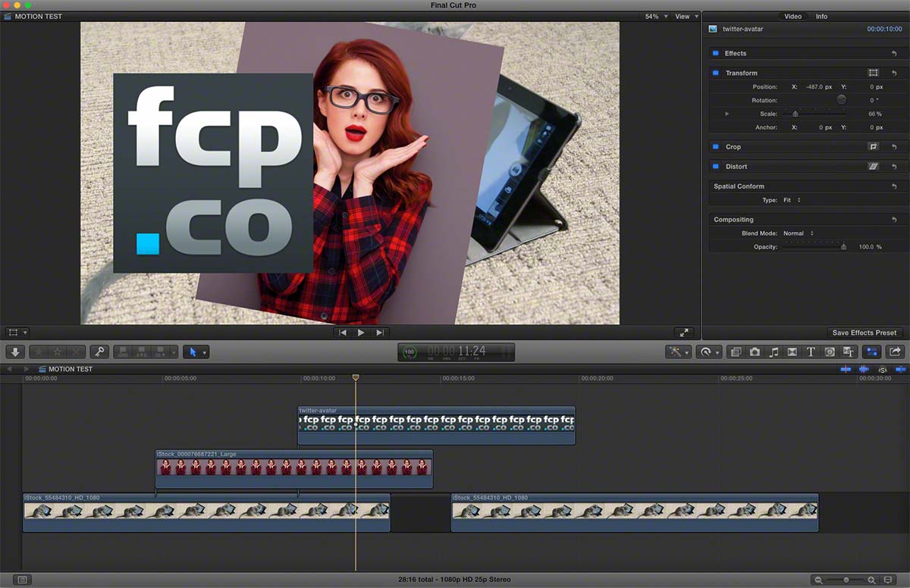
Task: Switch to the Info inspector tab
Action: (821, 16)
